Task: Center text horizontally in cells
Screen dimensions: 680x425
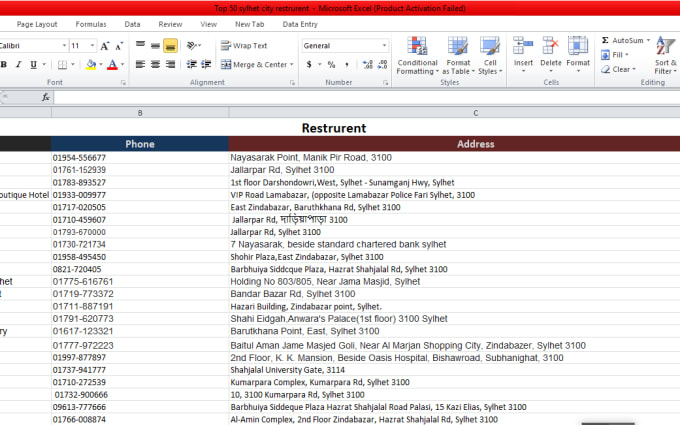Action: [x=155, y=64]
